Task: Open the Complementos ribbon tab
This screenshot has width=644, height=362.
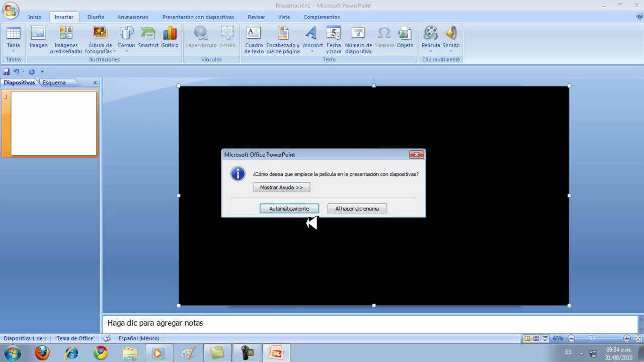Action: (321, 17)
